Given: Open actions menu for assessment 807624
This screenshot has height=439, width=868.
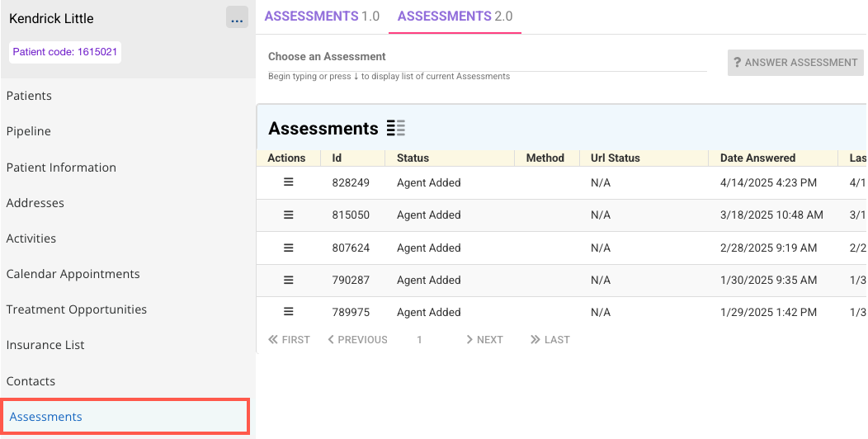Looking at the screenshot, I should [x=289, y=248].
